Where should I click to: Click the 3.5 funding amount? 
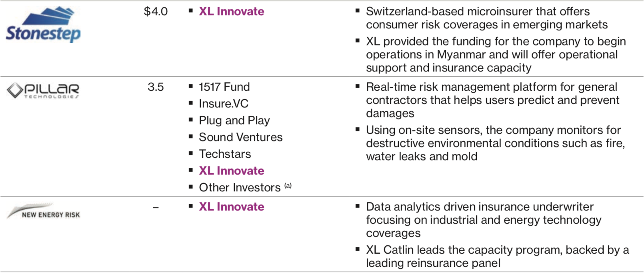click(x=156, y=87)
